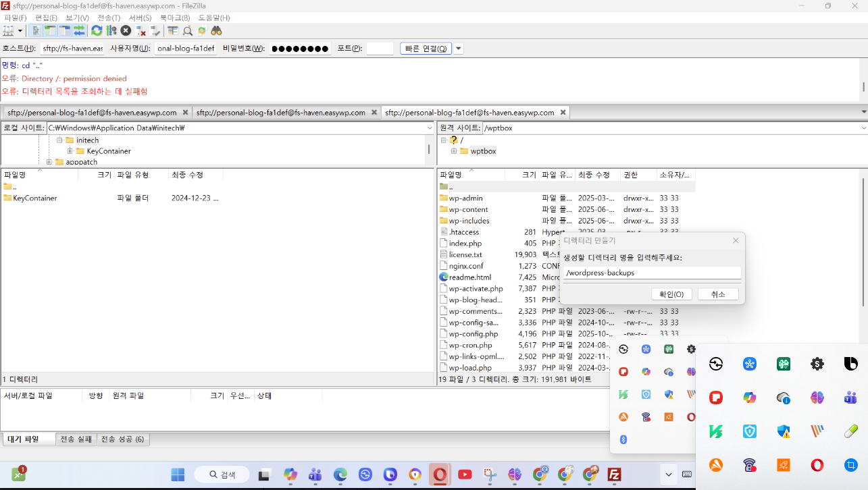Click the 권한 column header
The image size is (868, 490).
point(638,175)
